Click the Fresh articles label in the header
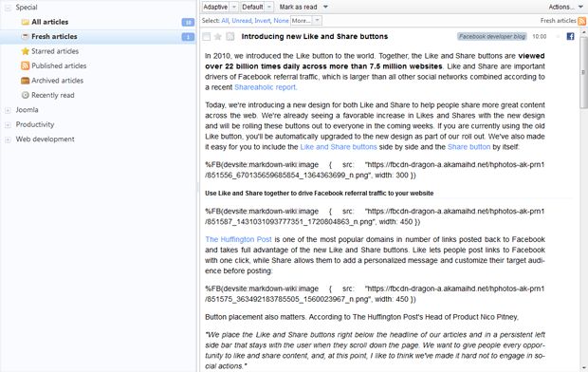This screenshot has width=588, height=372. pyautogui.click(x=558, y=21)
